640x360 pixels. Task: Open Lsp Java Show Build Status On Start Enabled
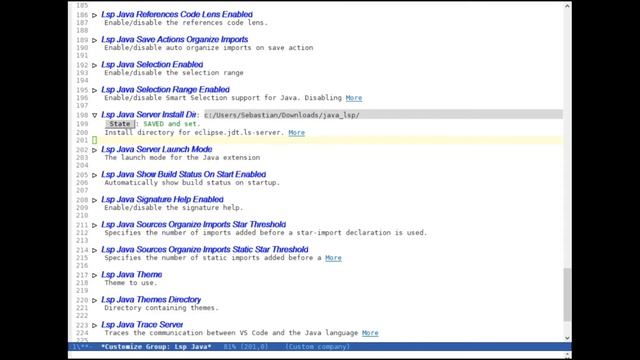[183, 174]
